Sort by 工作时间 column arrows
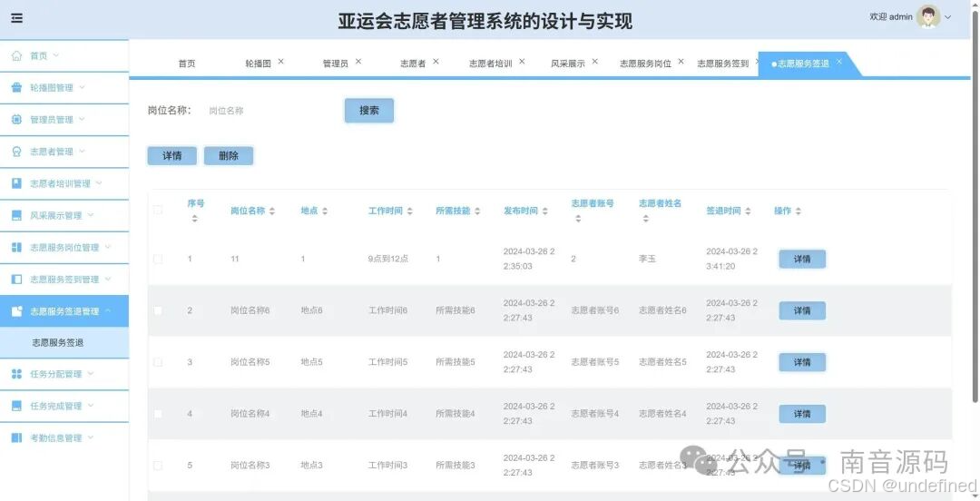The width and height of the screenshot is (980, 501). pyautogui.click(x=409, y=211)
